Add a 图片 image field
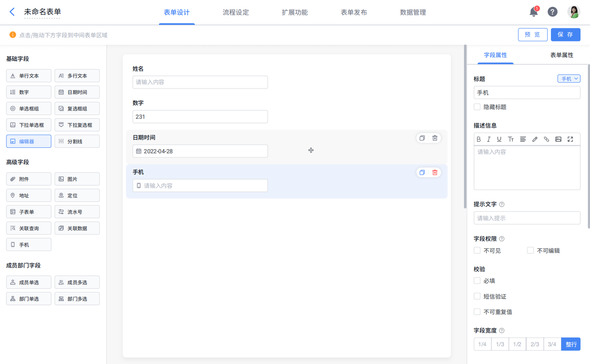 [77, 179]
